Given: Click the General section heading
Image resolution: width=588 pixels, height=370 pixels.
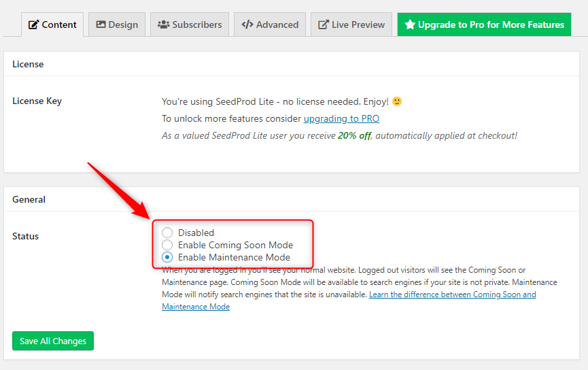Looking at the screenshot, I should click(29, 200).
